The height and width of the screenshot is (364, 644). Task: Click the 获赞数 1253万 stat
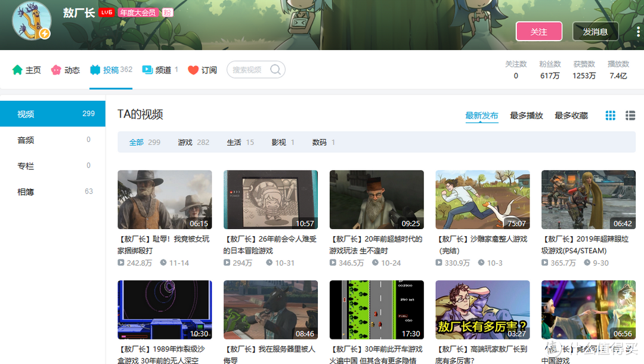pos(584,70)
